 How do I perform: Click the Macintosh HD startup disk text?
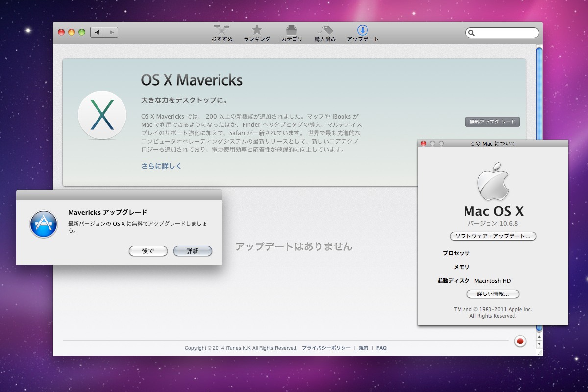click(492, 281)
